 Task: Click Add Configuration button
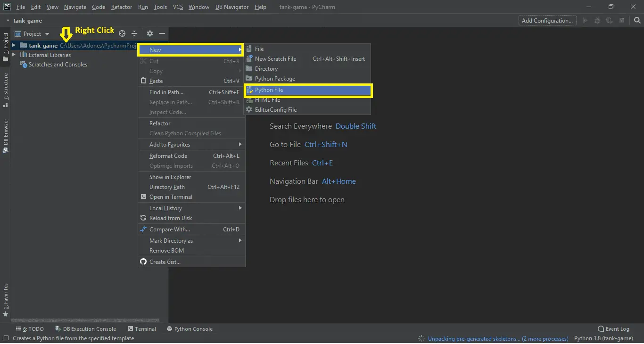coord(547,20)
